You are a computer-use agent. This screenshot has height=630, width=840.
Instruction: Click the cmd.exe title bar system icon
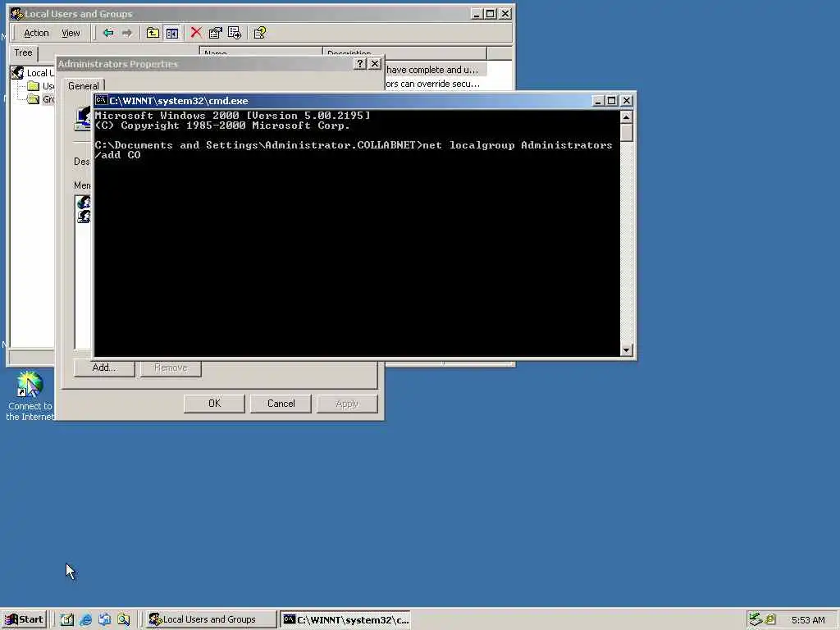(101, 100)
